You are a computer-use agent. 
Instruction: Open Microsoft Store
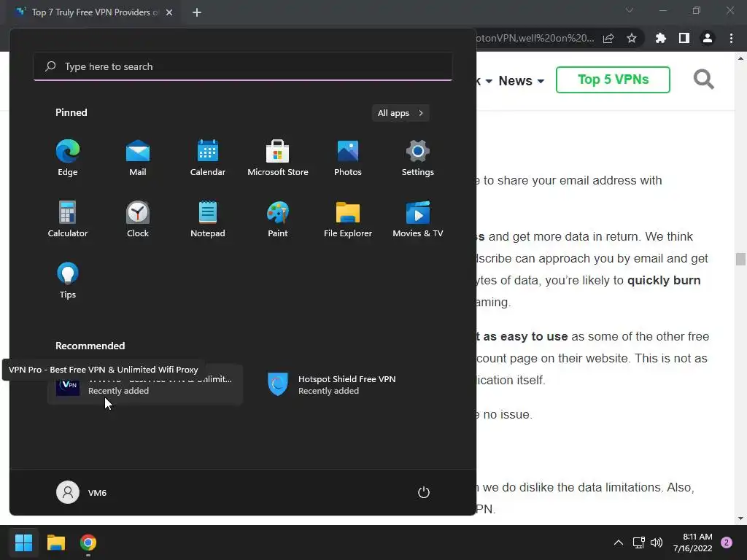pos(278,158)
